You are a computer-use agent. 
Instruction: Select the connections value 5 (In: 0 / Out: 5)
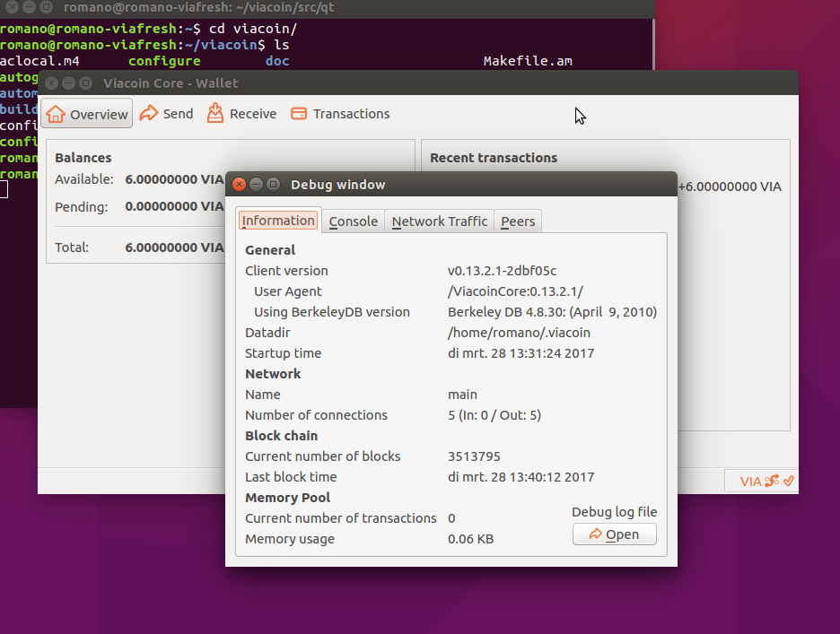click(494, 415)
